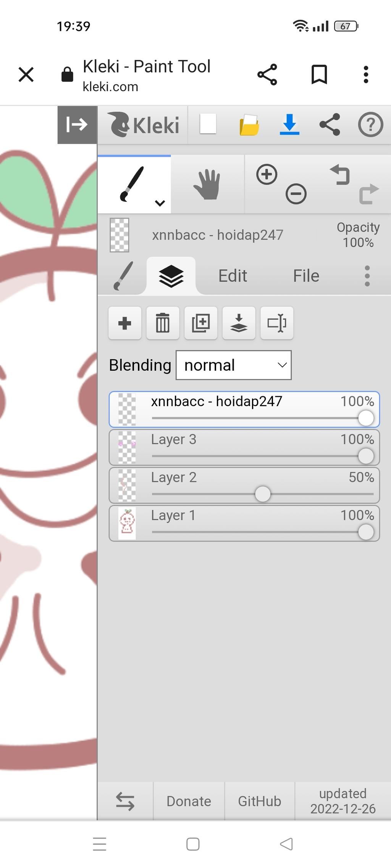Screen dimensions: 391x868
Task: Click the zoom in magnifier icon
Action: [267, 175]
